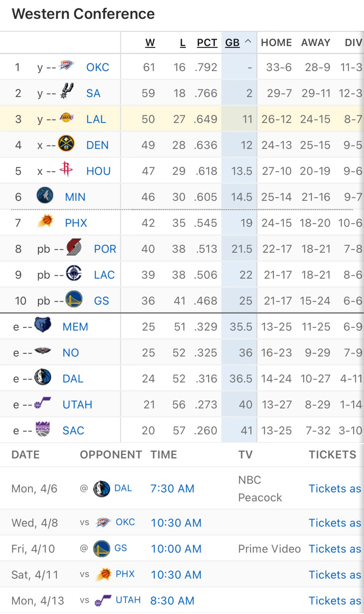Viewport: 364px width, 614px height.
Task: Open the Tickets link for Wed, 4/8
Action: 335,523
